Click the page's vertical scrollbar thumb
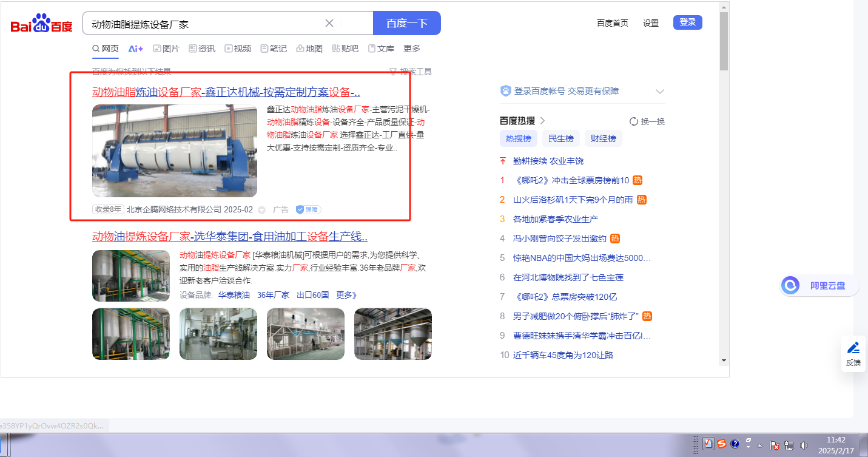Viewport: 868px width, 457px height. [724, 42]
